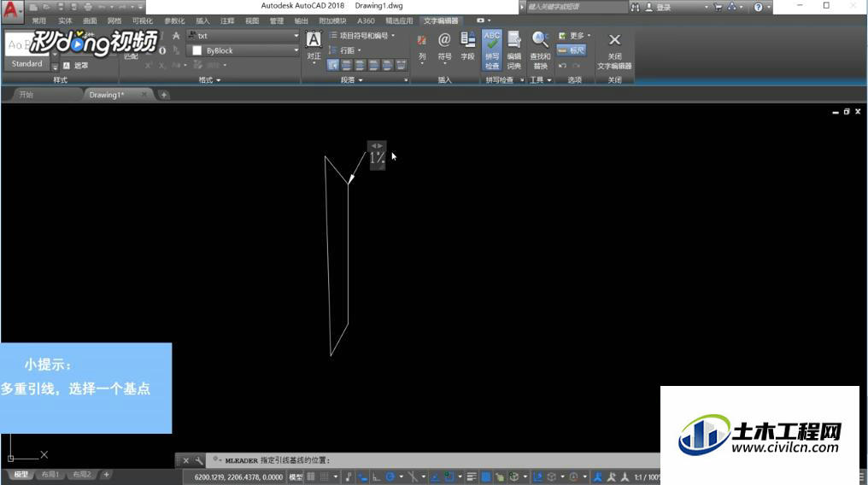Open Edit Dictionaries (编辑词典)

[x=514, y=50]
